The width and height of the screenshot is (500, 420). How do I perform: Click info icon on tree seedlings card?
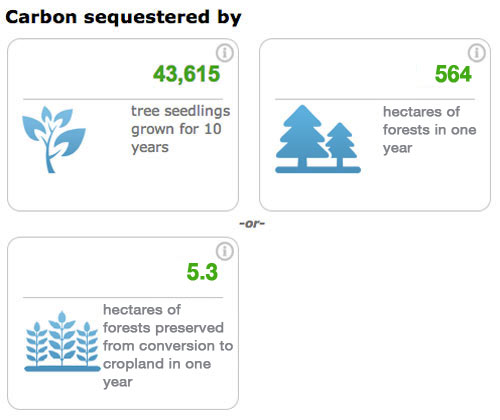[x=225, y=53]
